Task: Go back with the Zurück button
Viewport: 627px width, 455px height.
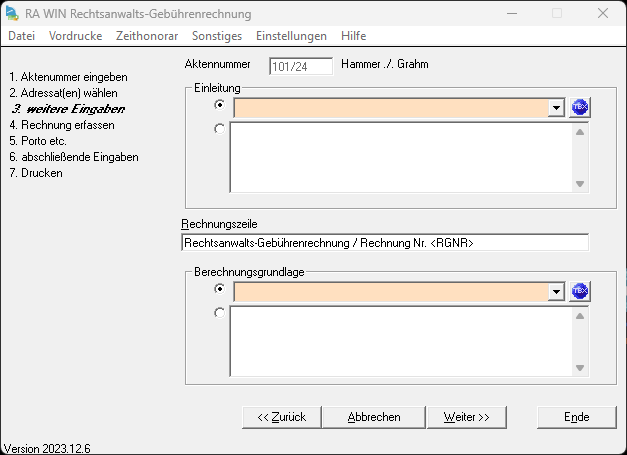Action: [x=282, y=417]
